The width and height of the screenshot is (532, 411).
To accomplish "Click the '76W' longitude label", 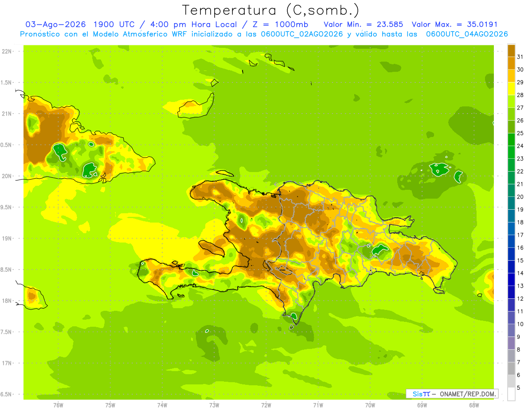I will point(58,405).
